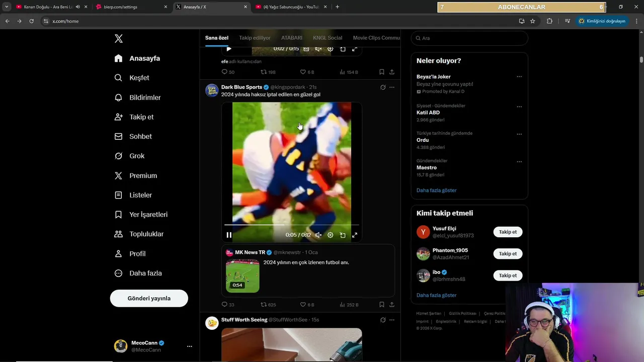The width and height of the screenshot is (644, 362).
Task: Bookmark the efe post
Action: (x=382, y=72)
